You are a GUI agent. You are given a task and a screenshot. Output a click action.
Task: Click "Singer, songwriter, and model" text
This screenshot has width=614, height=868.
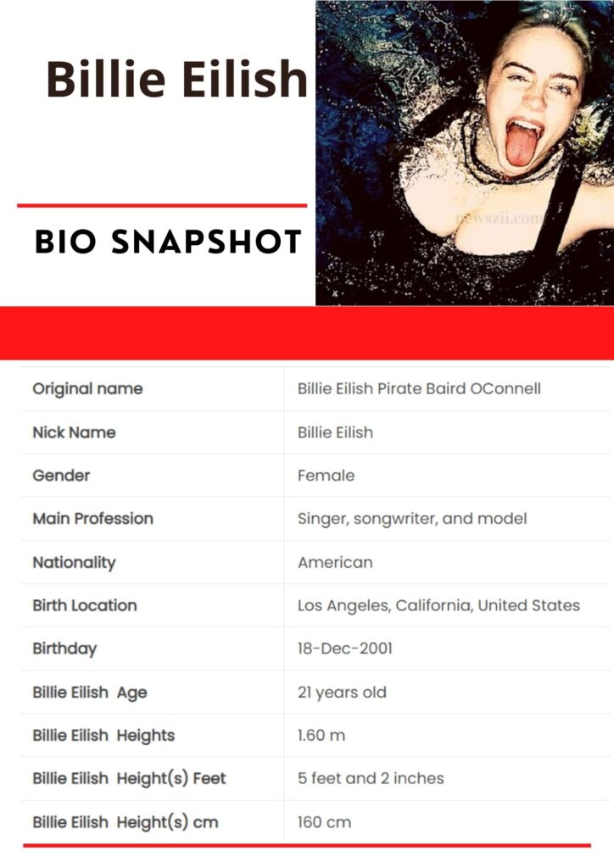pos(411,519)
